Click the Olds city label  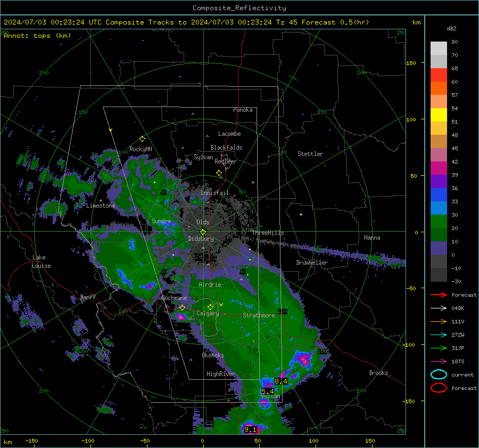click(x=203, y=222)
